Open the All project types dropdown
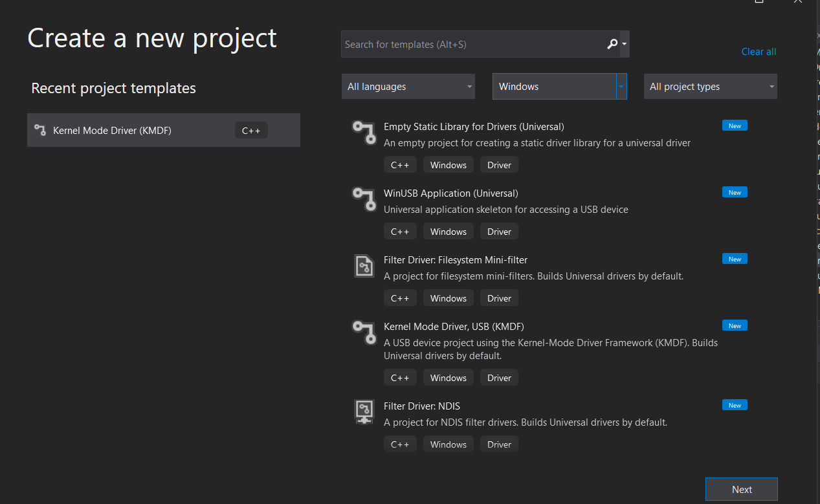The image size is (820, 504). [711, 87]
